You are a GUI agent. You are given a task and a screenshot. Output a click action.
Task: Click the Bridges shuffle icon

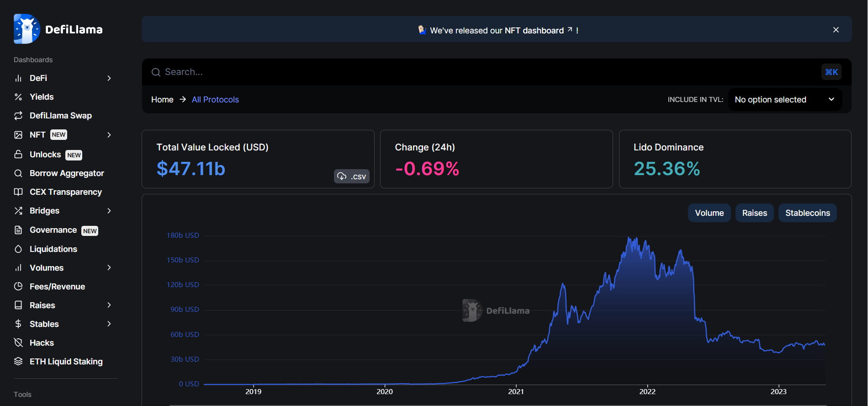pos(18,211)
